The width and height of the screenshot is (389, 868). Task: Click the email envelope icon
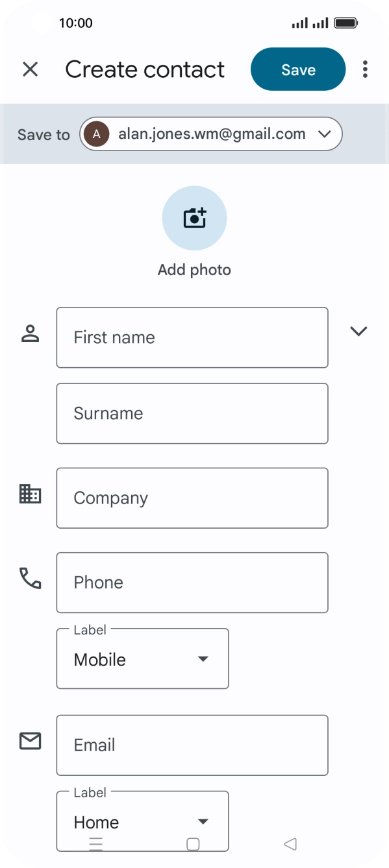(x=29, y=741)
